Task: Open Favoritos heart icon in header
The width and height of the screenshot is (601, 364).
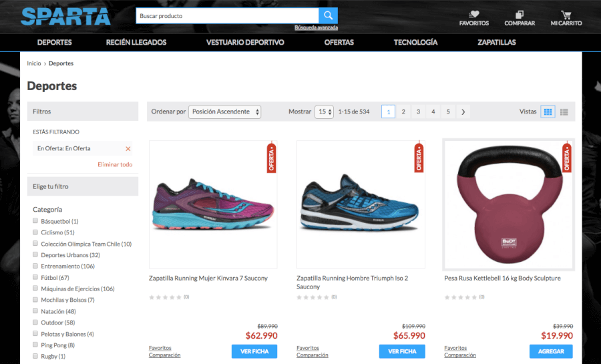Action: tap(474, 18)
